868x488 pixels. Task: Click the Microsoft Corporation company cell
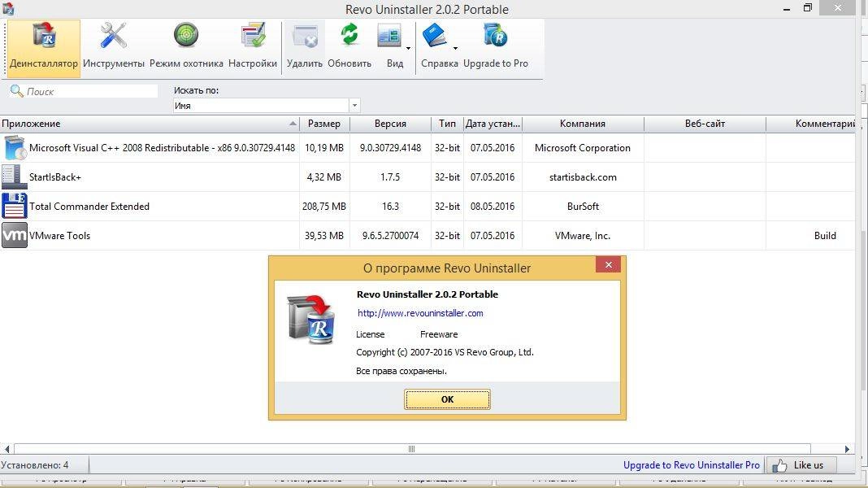[583, 148]
